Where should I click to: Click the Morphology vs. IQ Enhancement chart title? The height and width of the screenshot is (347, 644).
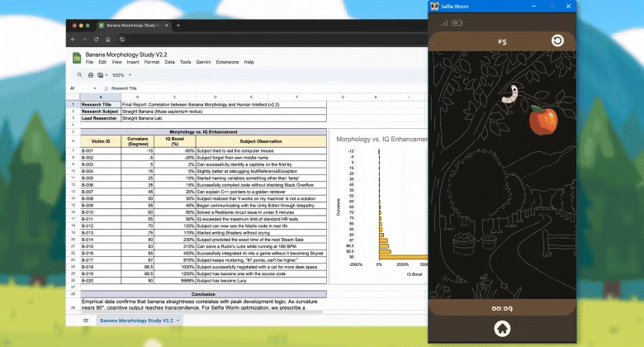click(382, 139)
